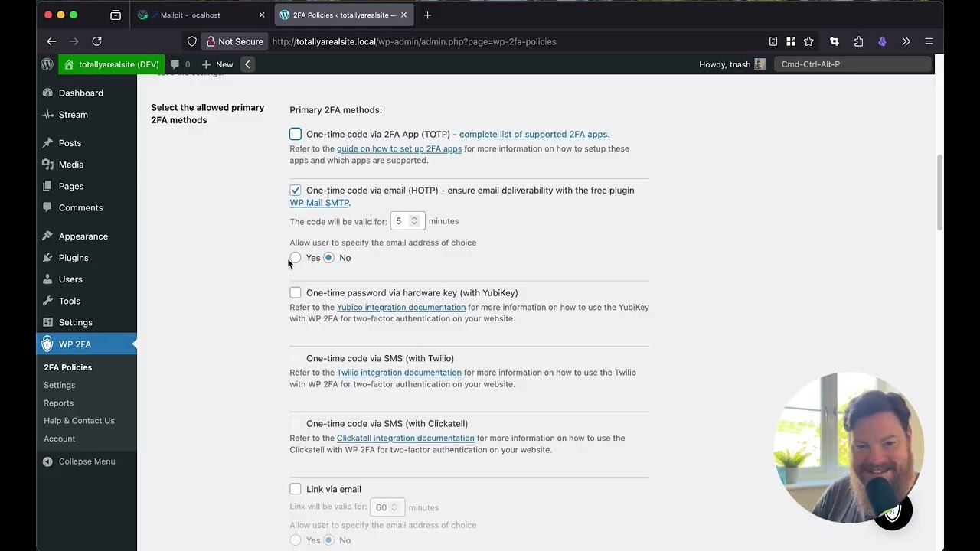Click the QR grid icon in address bar
The width and height of the screenshot is (980, 551).
[791, 41]
